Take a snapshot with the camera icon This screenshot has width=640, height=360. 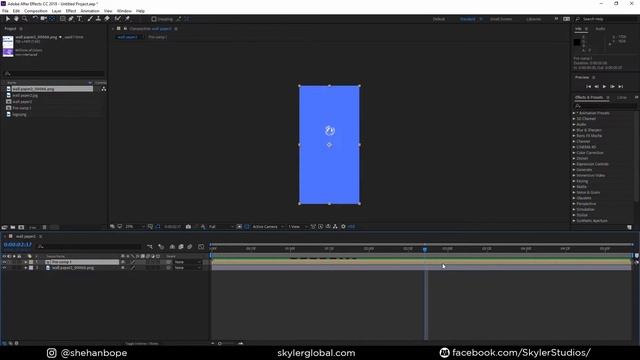tap(188, 227)
